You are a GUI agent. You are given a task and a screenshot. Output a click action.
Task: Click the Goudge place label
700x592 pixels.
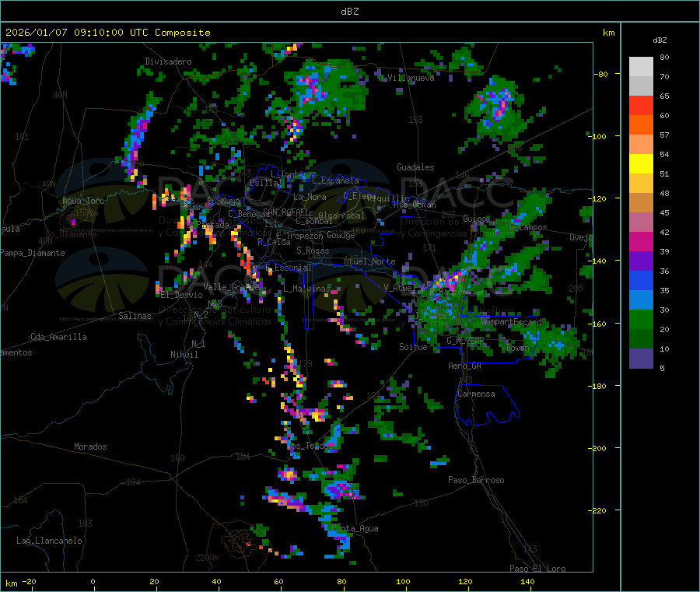click(x=341, y=235)
